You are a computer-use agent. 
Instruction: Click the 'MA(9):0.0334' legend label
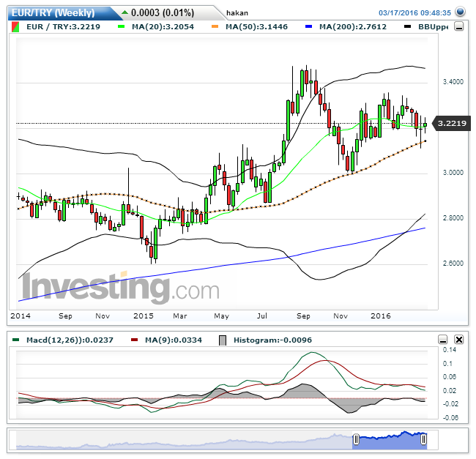(174, 340)
